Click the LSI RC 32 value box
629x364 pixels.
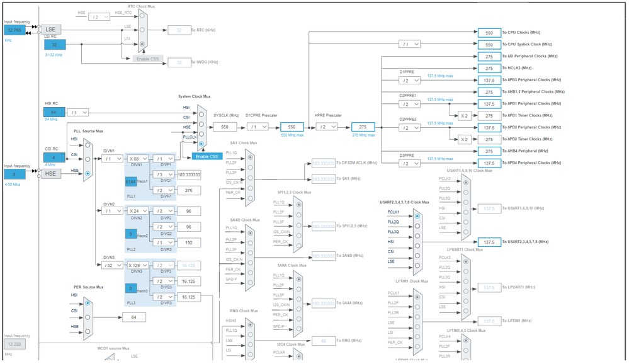55,45
